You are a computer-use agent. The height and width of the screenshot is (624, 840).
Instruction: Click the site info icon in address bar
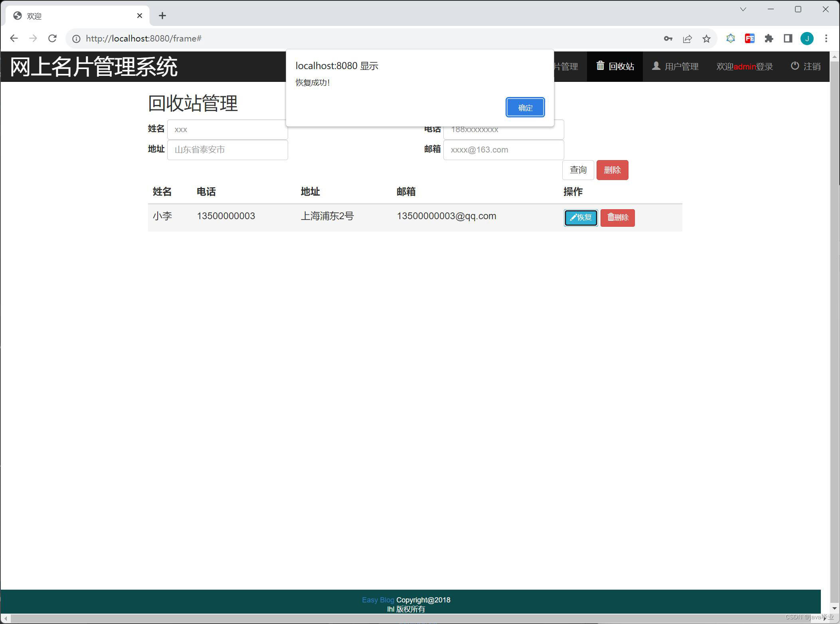[76, 38]
